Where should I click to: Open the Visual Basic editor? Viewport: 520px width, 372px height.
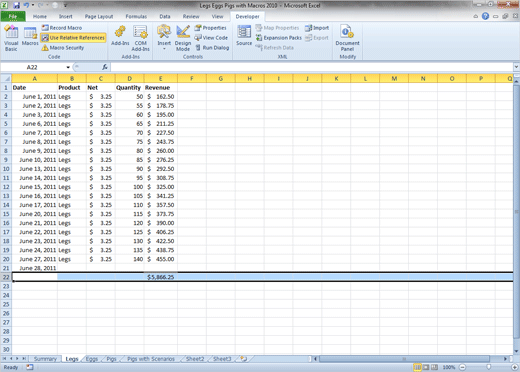(x=11, y=38)
